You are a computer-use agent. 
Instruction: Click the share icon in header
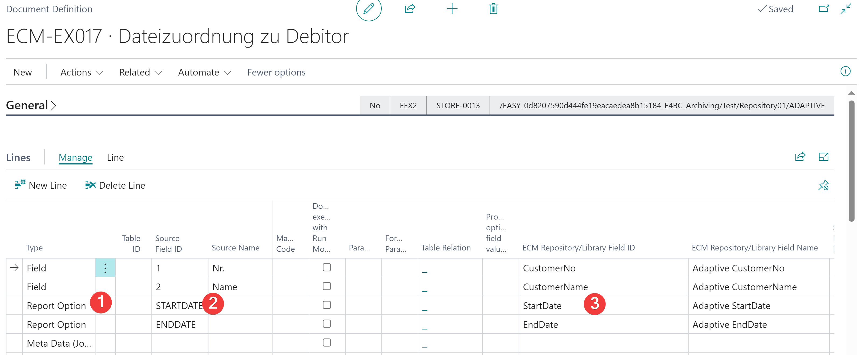[x=410, y=9]
